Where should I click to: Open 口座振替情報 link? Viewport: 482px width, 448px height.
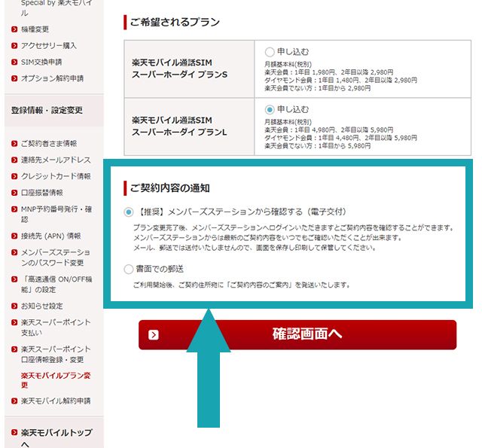[42, 193]
